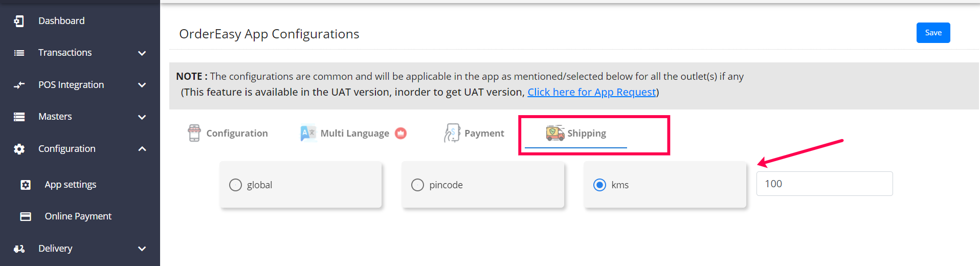Focus the kms distance input field
Viewport: 980px width, 266px height.
click(x=824, y=184)
